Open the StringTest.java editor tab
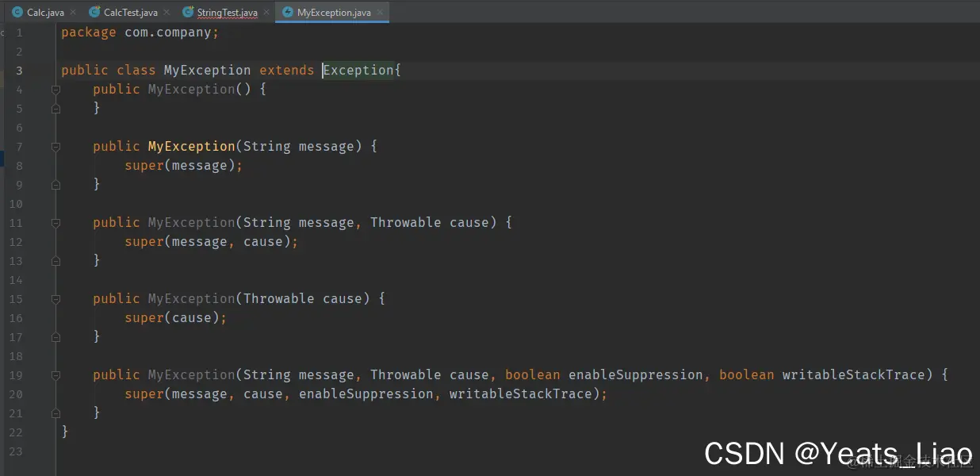Viewport: 980px width, 476px height. 227,13
